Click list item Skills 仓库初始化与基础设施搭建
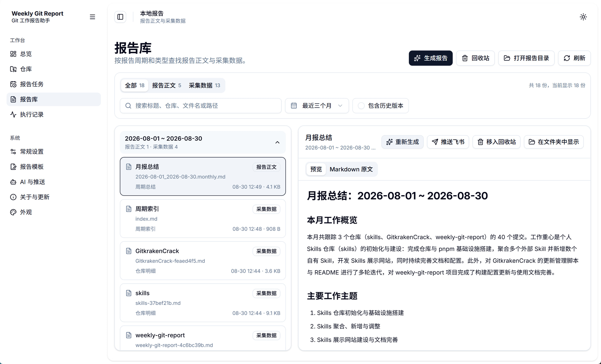The image size is (601, 364). click(x=360, y=313)
